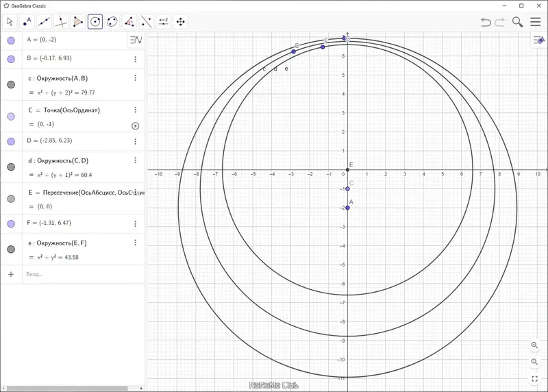548x392 pixels.
Task: Toggle visibility of circle c
Action: [x=11, y=84]
